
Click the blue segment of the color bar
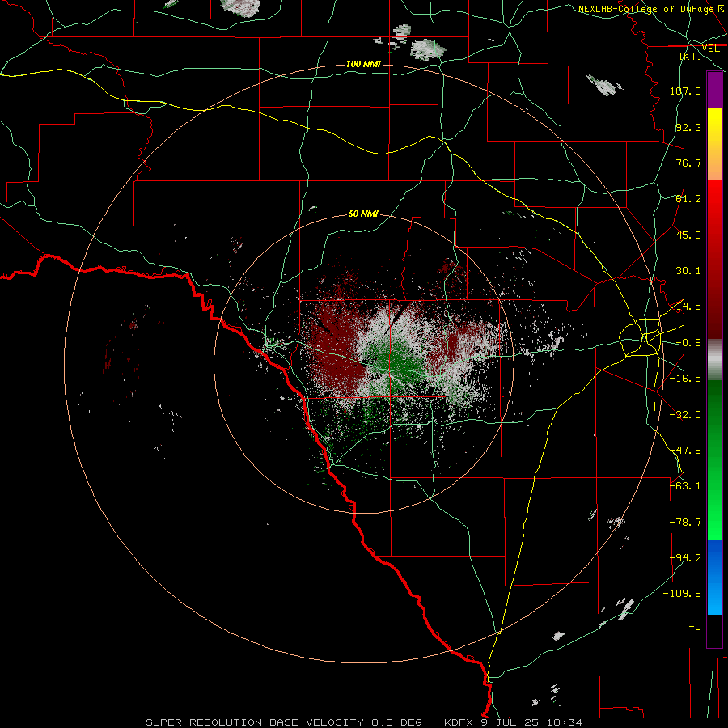[714, 577]
